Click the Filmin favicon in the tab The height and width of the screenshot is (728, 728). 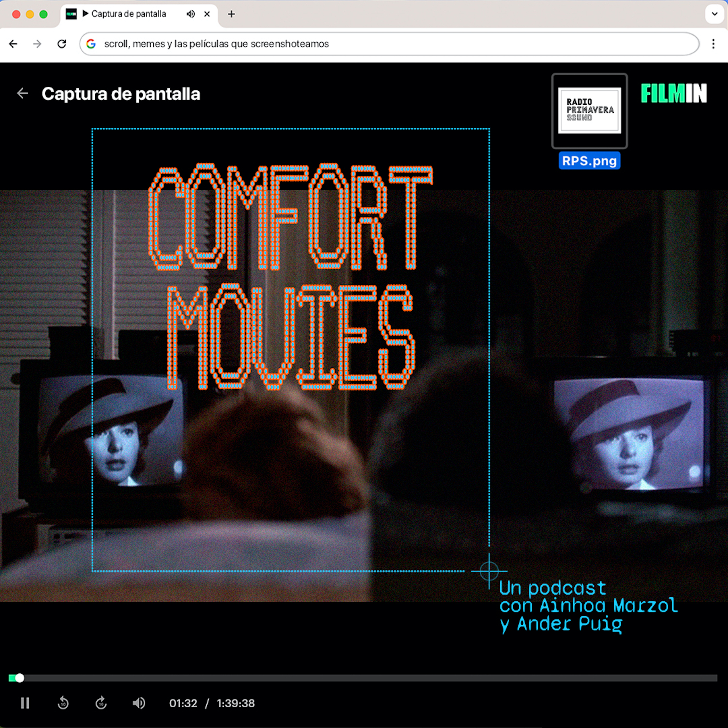click(x=71, y=14)
